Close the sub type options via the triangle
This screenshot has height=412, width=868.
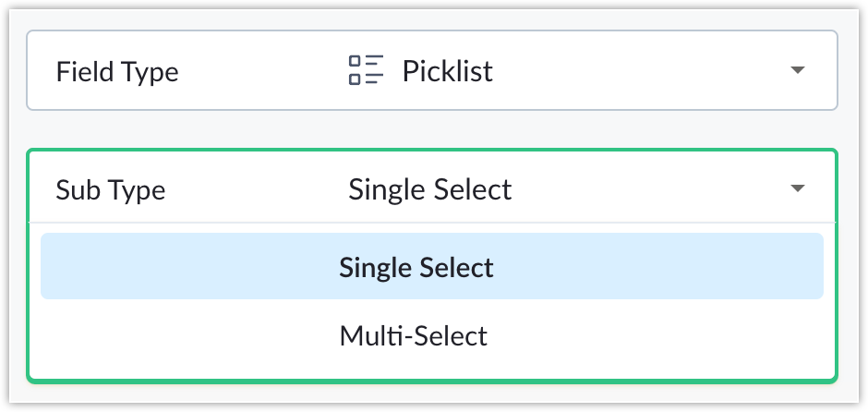[x=797, y=188]
